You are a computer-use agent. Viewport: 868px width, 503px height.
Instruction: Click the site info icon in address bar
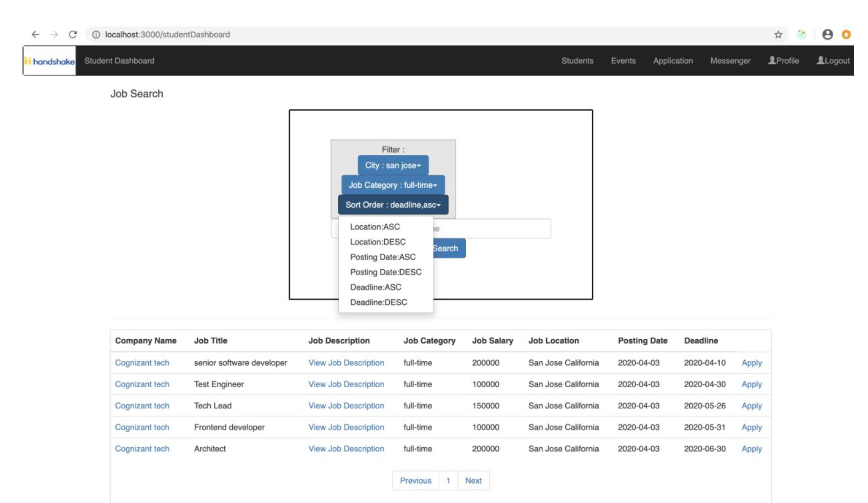tap(96, 34)
